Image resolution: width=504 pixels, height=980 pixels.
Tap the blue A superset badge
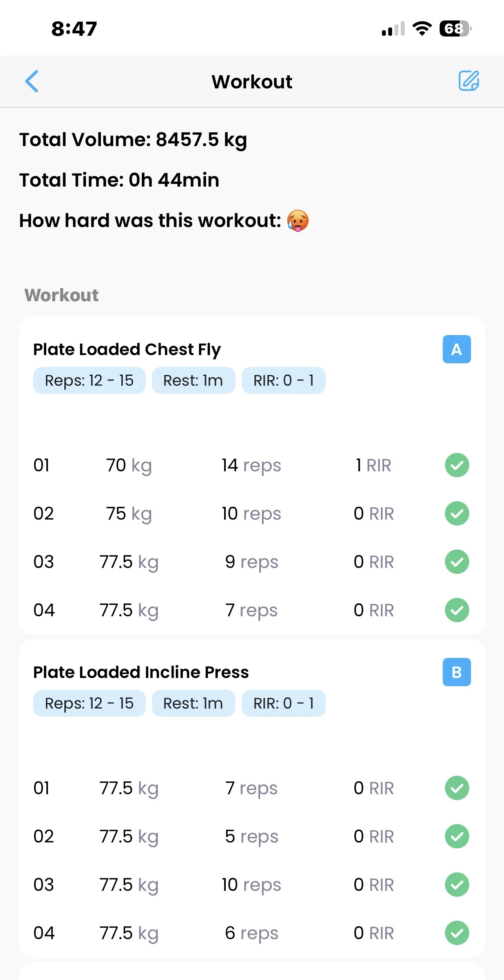[x=457, y=349]
